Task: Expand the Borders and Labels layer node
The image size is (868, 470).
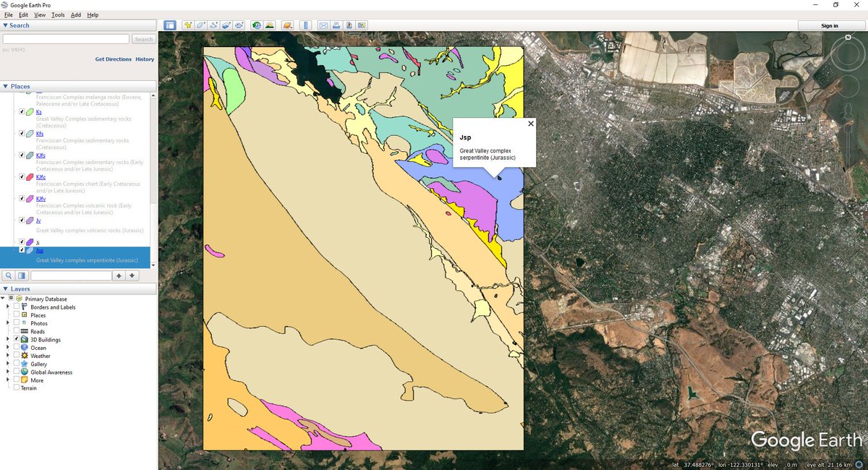Action: pos(9,307)
